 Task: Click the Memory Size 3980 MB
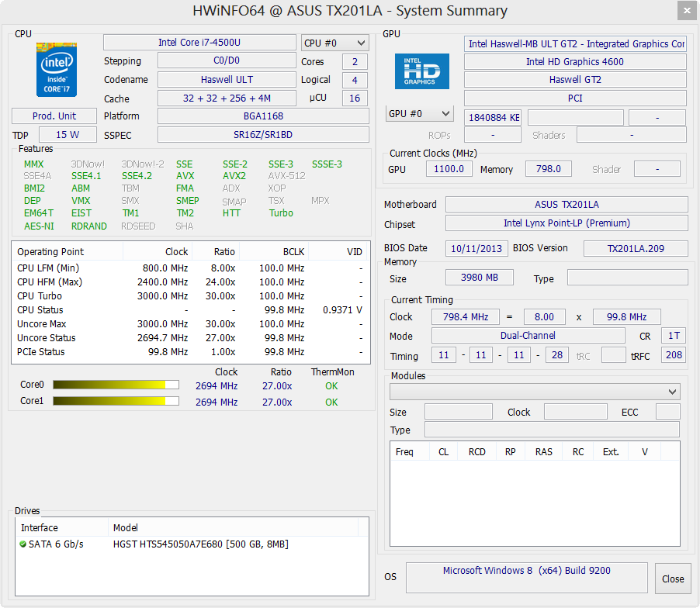point(480,278)
